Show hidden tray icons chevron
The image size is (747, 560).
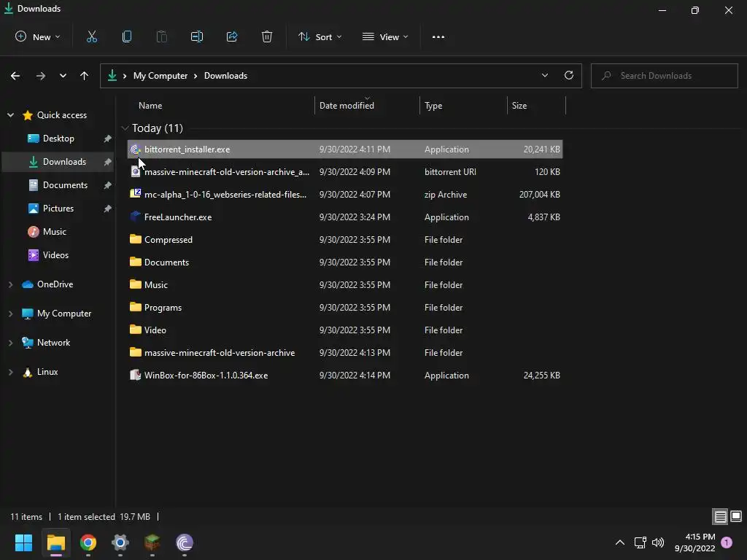(620, 542)
